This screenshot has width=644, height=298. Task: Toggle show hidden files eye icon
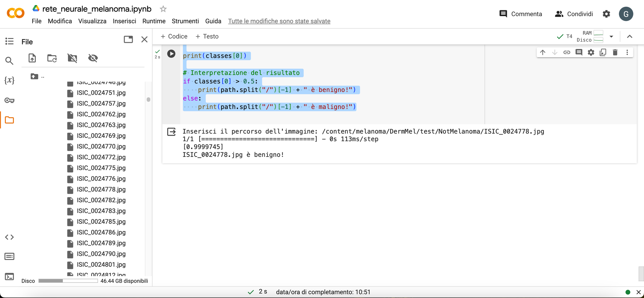point(93,58)
